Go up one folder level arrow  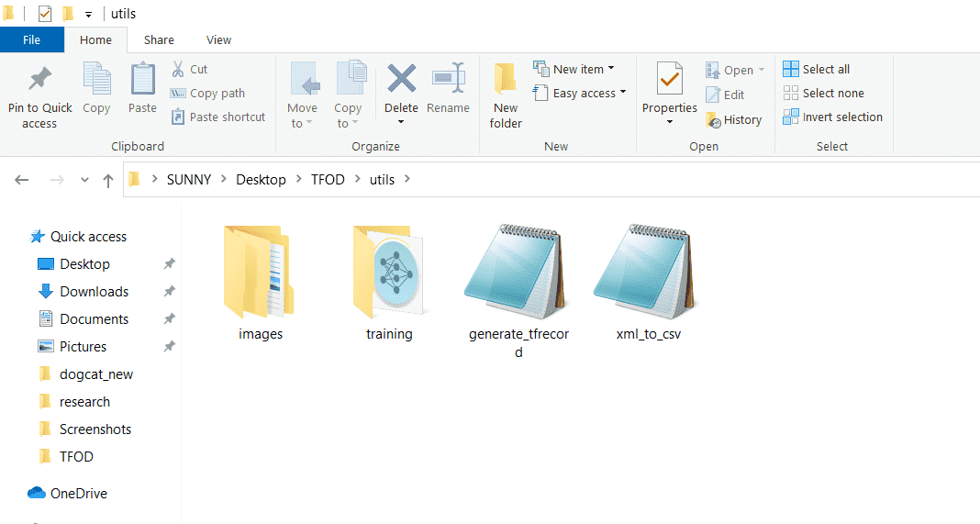pos(108,181)
